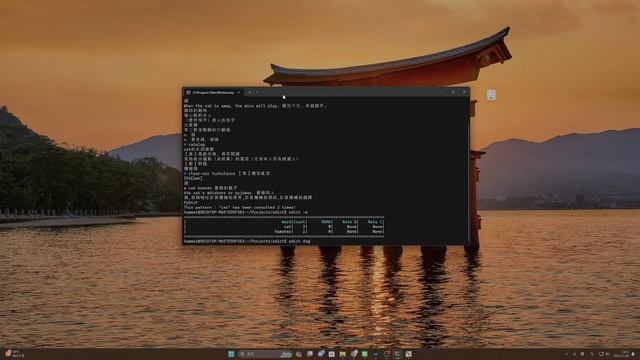
Task: Open the file icon on the desktop
Action: [x=491, y=95]
